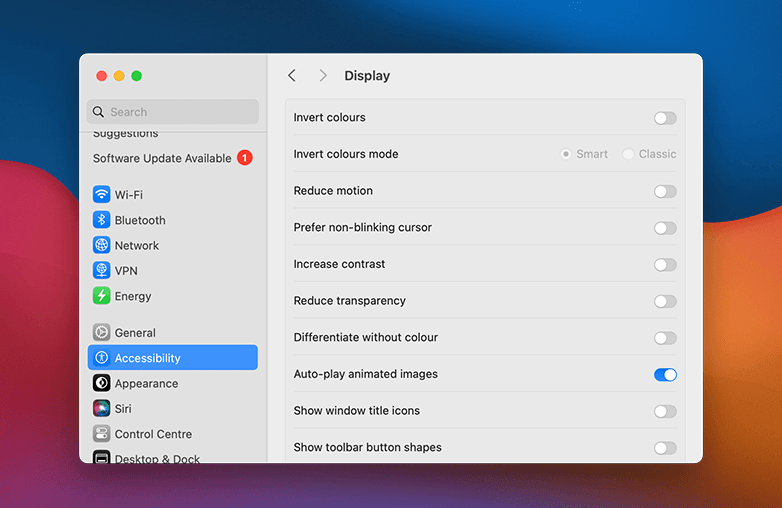Click the Accessibility figure icon
The image size is (782, 508).
click(x=101, y=358)
